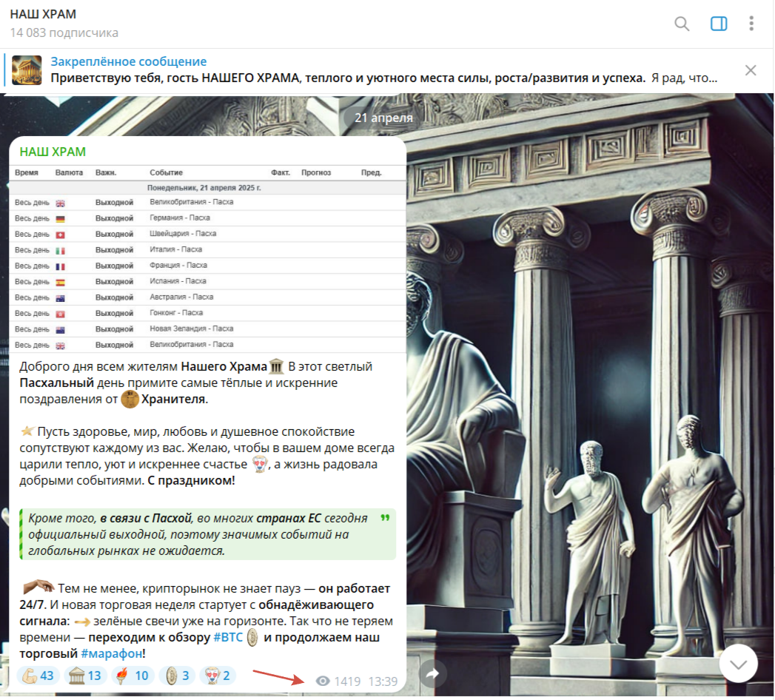The image size is (775, 700).
Task: Click the 'Факт.' column header
Action: point(281,172)
